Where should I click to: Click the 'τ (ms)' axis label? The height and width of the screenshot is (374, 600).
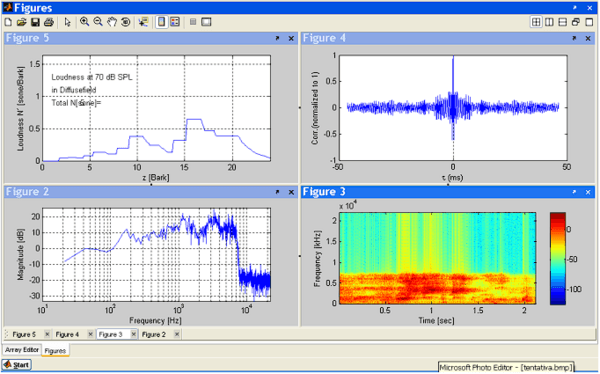pos(453,178)
